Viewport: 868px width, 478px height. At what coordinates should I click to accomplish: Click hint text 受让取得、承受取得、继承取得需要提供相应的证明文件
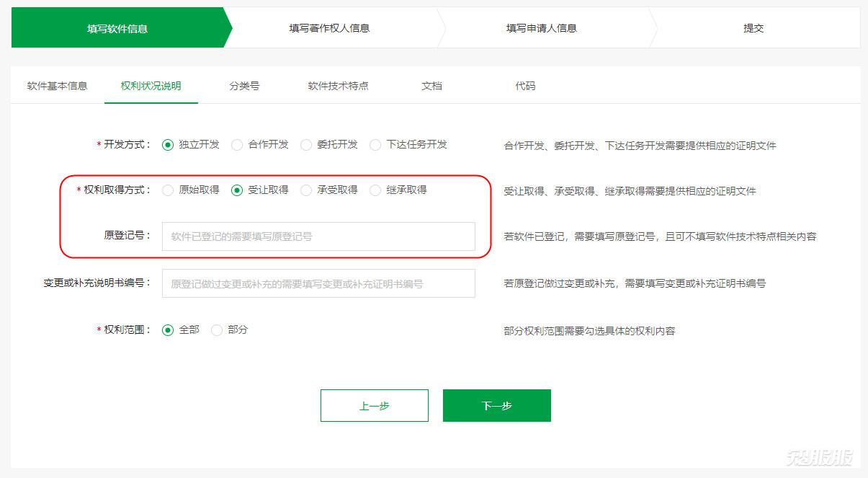pyautogui.click(x=630, y=191)
